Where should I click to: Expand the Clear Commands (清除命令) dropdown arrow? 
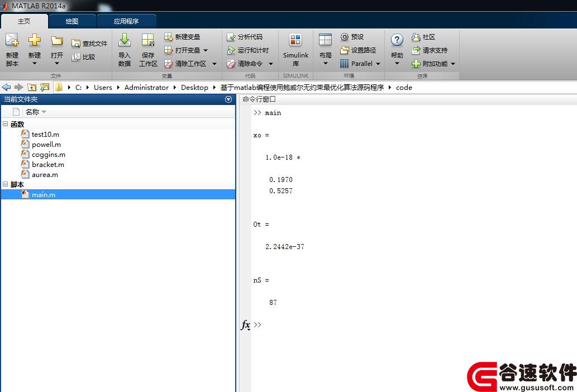click(x=271, y=64)
